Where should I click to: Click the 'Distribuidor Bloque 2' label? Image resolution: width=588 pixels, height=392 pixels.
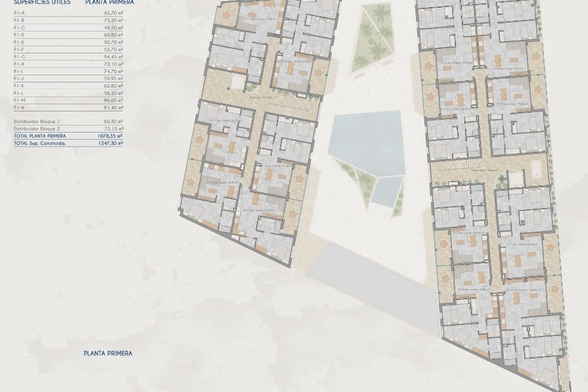(37, 128)
